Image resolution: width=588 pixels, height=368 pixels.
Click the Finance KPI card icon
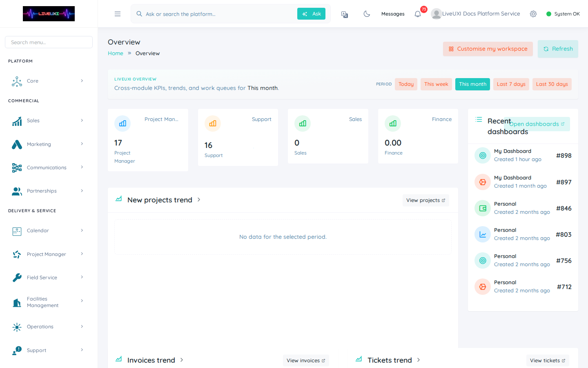393,123
